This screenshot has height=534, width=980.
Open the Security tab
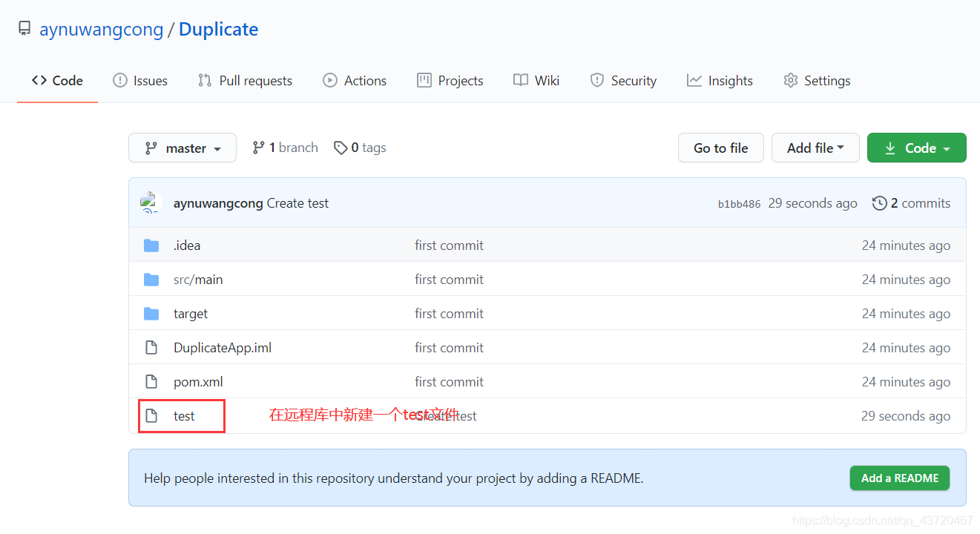coord(623,80)
